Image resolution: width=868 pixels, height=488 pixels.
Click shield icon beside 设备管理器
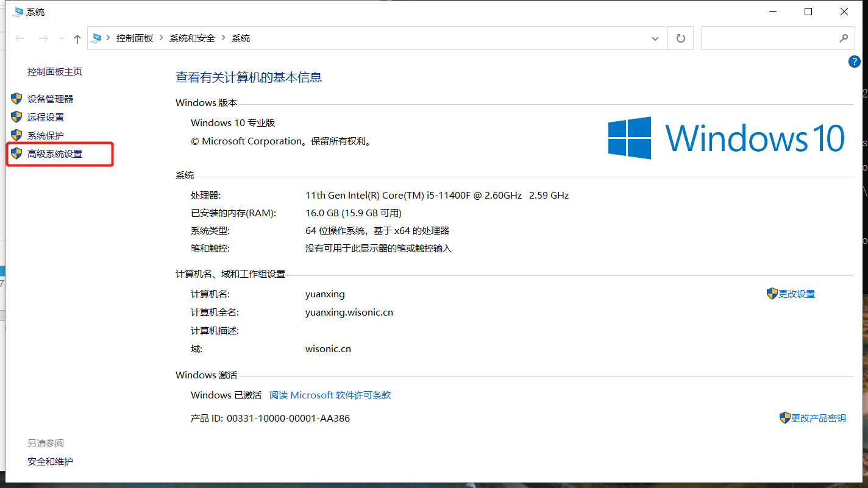tap(17, 99)
